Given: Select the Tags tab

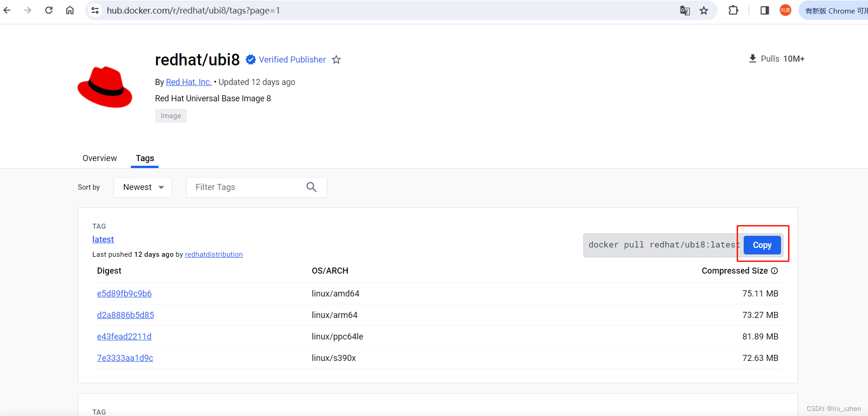Looking at the screenshot, I should click(145, 158).
